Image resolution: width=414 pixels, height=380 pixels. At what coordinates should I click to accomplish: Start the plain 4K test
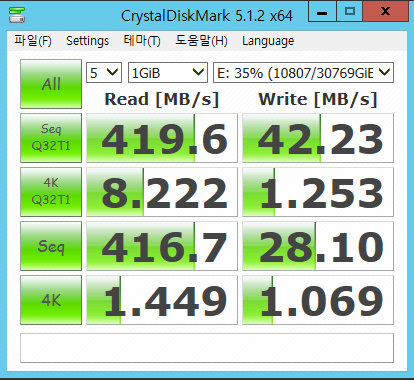pos(51,300)
